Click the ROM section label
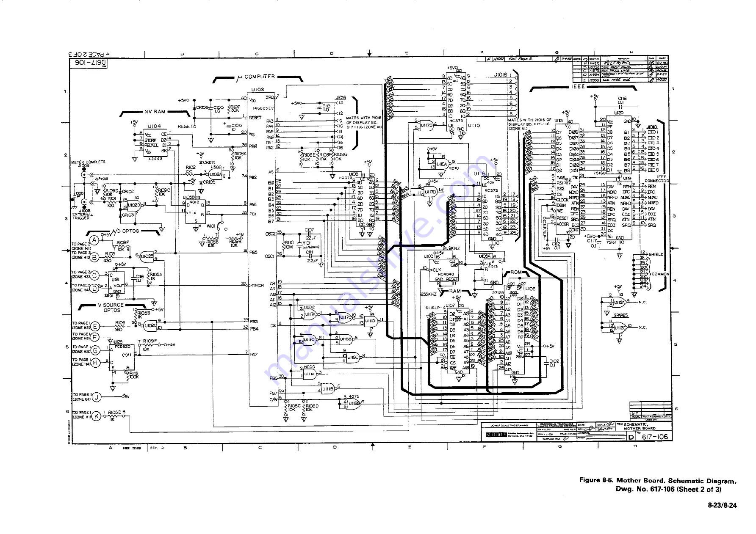 (516, 272)
